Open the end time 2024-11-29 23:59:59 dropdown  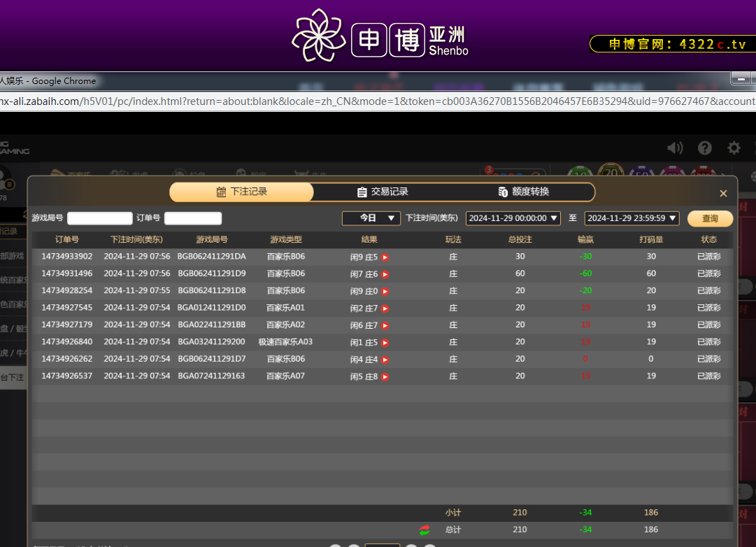point(632,218)
